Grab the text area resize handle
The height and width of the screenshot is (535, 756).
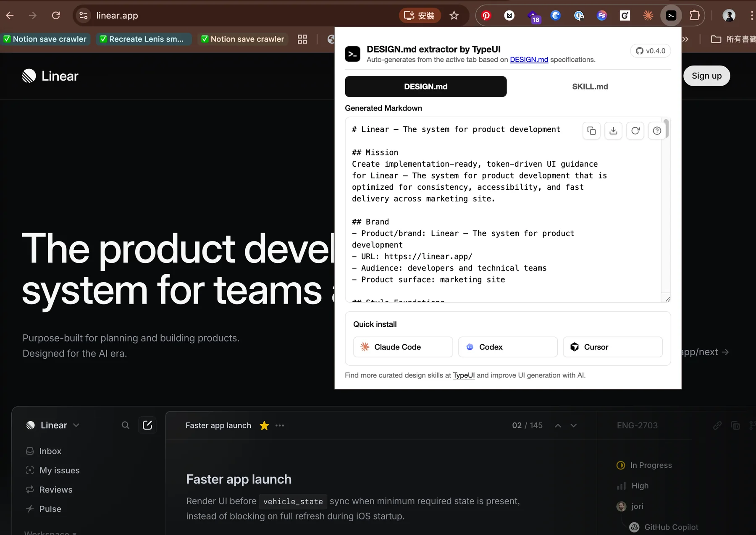[668, 299]
